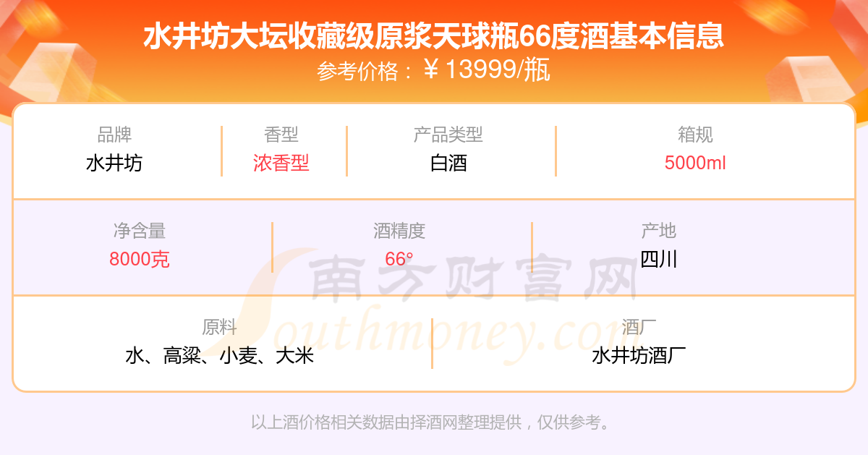Select ingredients text 水、高粱、小麦、大米
The image size is (868, 455).
[220, 355]
